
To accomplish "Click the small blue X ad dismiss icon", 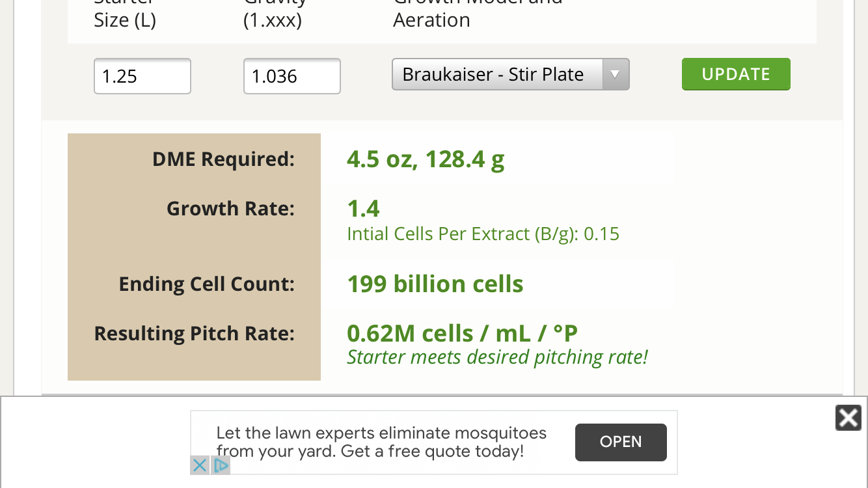I will [x=200, y=465].
